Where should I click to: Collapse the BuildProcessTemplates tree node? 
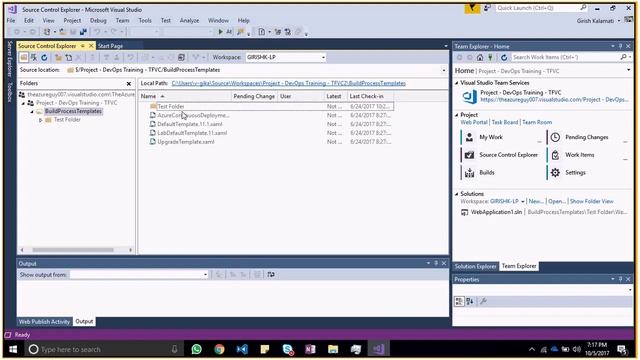[32, 111]
